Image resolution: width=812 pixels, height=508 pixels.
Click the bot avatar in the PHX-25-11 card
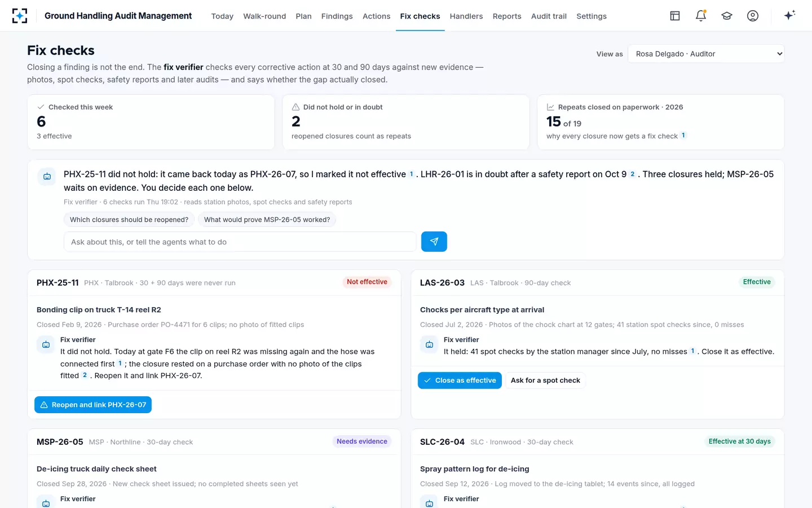point(46,344)
